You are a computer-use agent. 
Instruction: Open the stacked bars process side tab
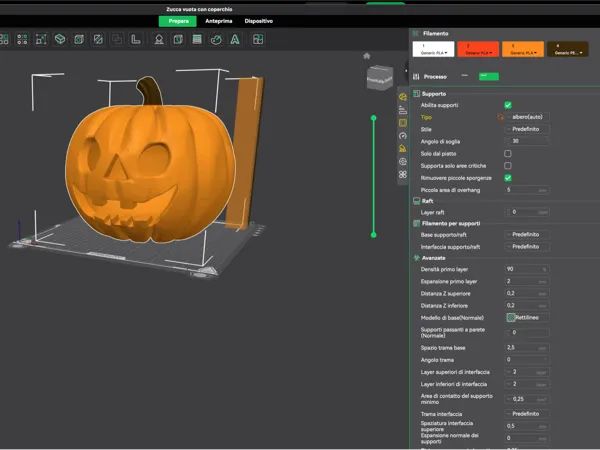[x=403, y=110]
